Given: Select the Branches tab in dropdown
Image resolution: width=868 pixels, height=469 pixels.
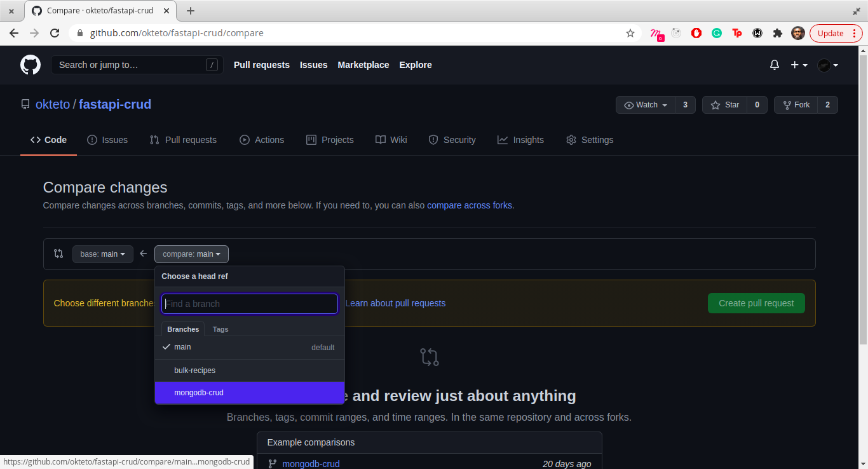Looking at the screenshot, I should click(183, 329).
